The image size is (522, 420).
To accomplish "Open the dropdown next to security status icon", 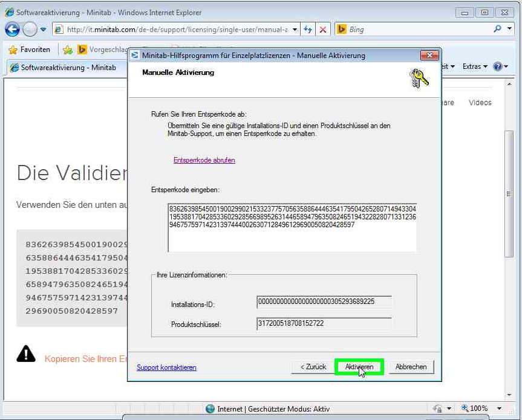I will pos(449,409).
